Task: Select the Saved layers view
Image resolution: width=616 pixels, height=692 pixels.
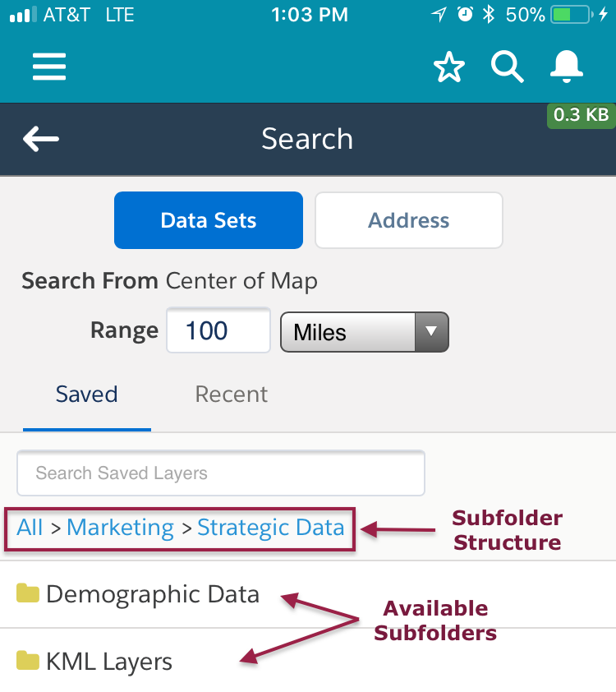Action: pyautogui.click(x=86, y=394)
